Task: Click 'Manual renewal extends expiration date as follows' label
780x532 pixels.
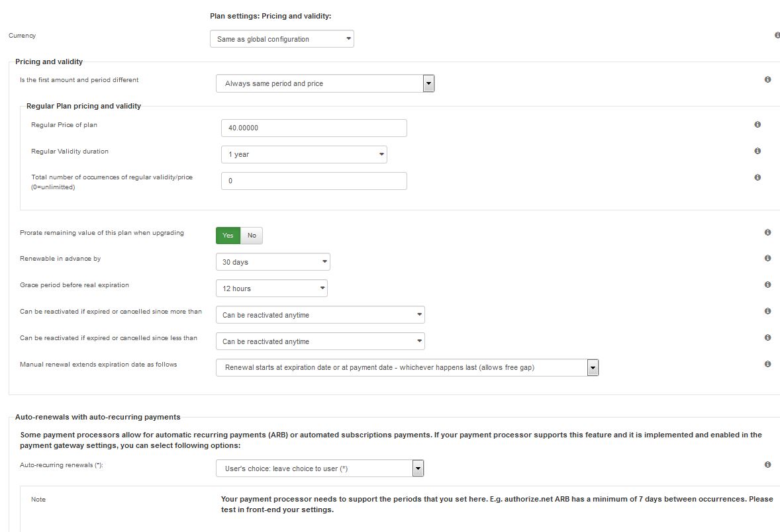Action: pos(99,365)
